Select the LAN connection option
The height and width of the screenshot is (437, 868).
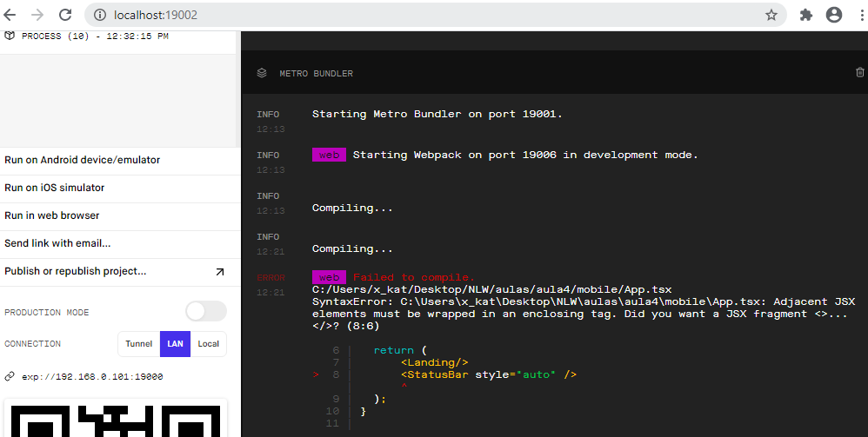(x=175, y=343)
